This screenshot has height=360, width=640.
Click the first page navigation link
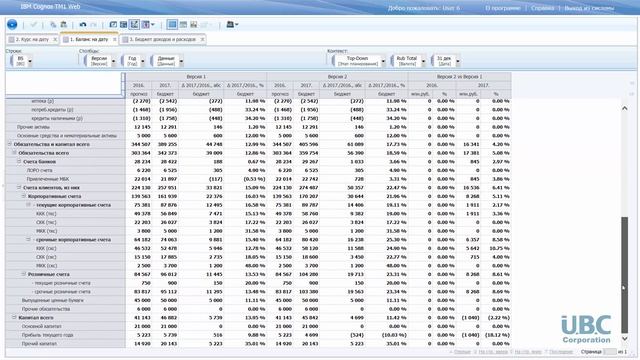pos(462,352)
